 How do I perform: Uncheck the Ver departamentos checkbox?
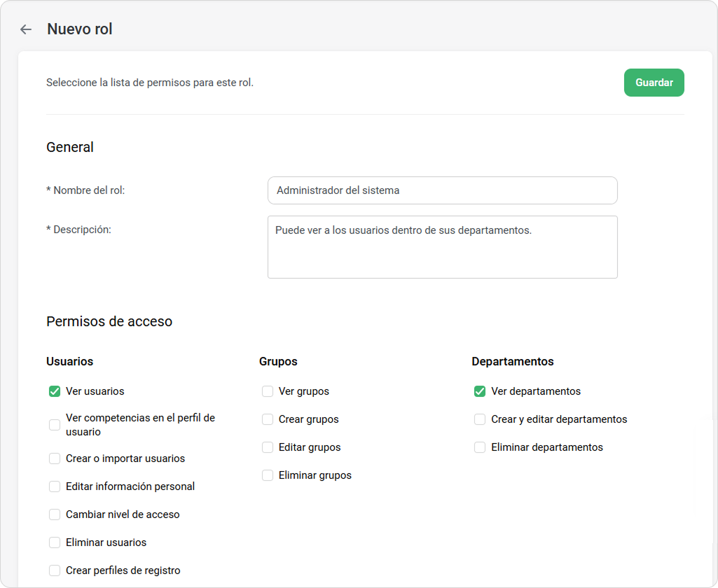click(x=480, y=391)
